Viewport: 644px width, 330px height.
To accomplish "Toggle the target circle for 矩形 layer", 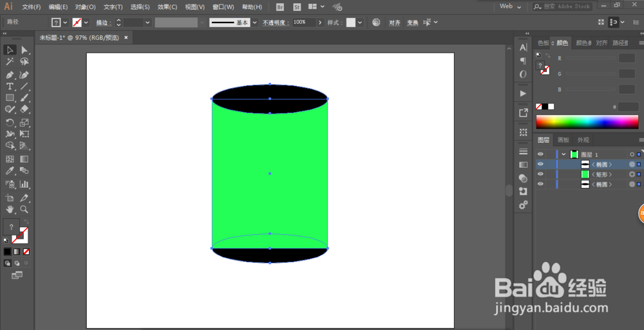I will point(632,174).
